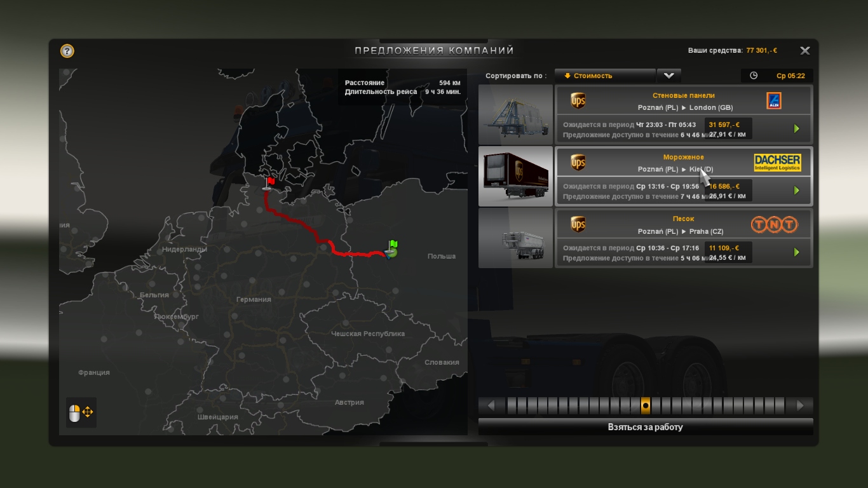Go to next page of offers
Image resolution: width=868 pixels, height=488 pixels.
pos(800,405)
